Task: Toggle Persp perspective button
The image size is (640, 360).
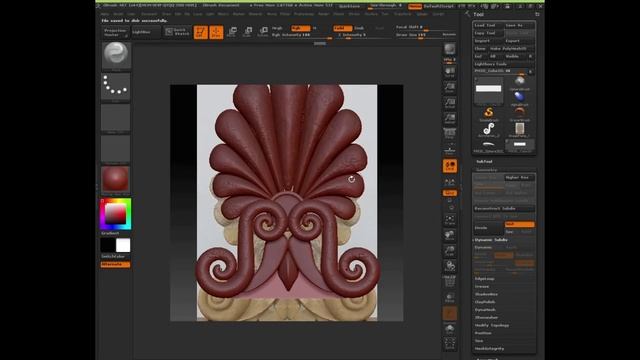Action: point(450,134)
